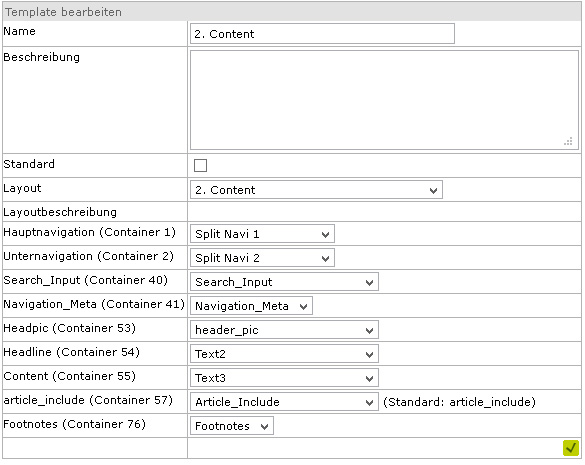The image size is (585, 465).
Task: Click the Layoutbeschreibung label
Action: [60, 212]
